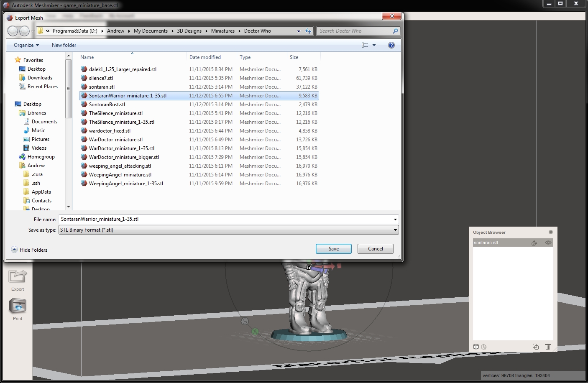Open AppData folder under Andrew

[x=41, y=192]
